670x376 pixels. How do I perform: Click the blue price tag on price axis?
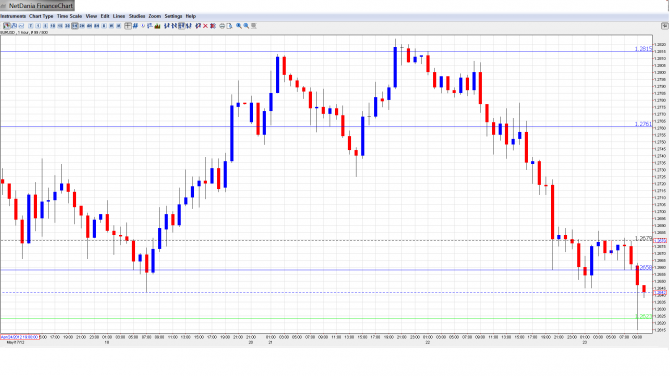pos(660,293)
